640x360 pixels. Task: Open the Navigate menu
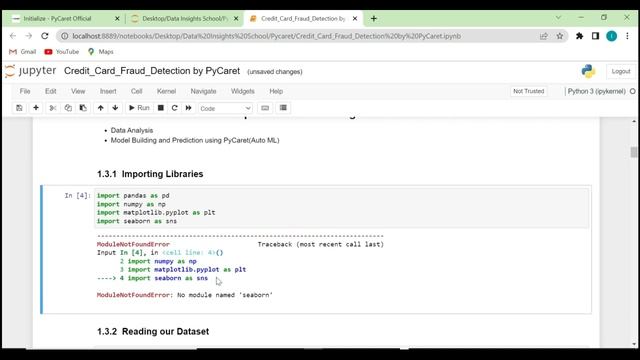(203, 91)
